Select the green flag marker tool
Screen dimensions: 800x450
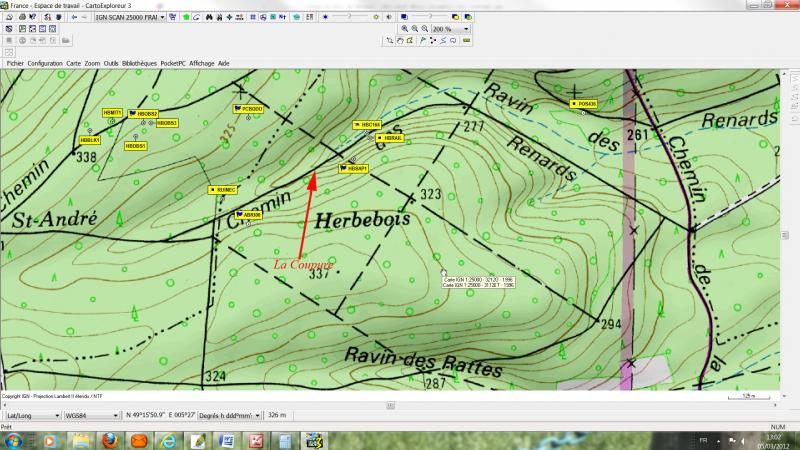423,40
